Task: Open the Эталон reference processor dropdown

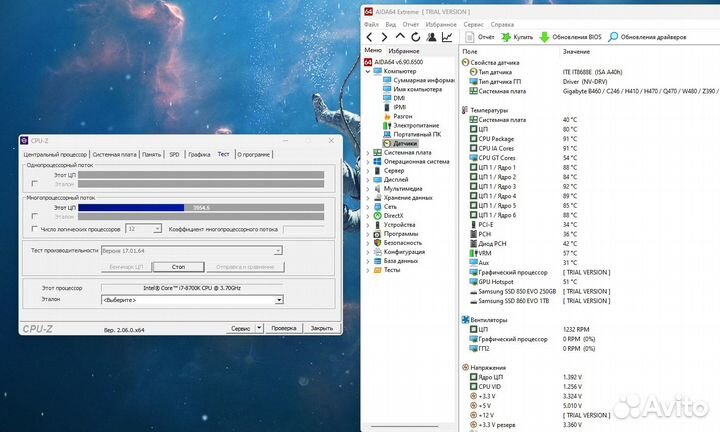Action: [x=279, y=300]
